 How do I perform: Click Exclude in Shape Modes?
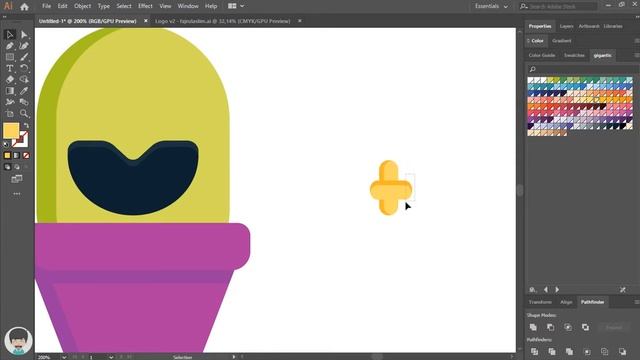coord(585,327)
